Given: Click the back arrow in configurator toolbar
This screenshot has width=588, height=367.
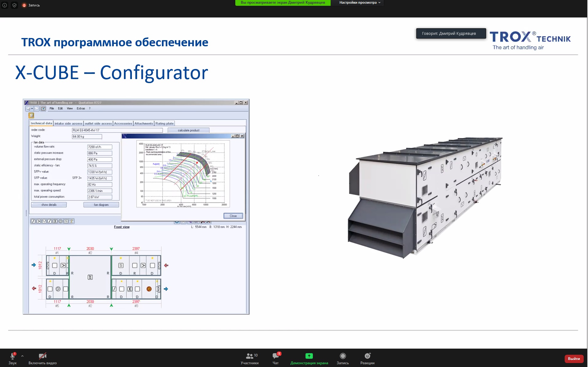Looking at the screenshot, I should (28, 109).
